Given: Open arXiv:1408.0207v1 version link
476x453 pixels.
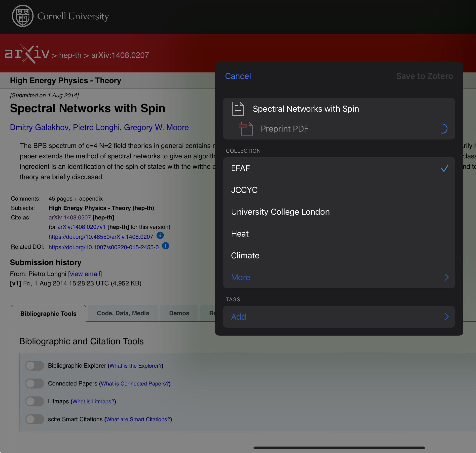Looking at the screenshot, I should [x=81, y=227].
